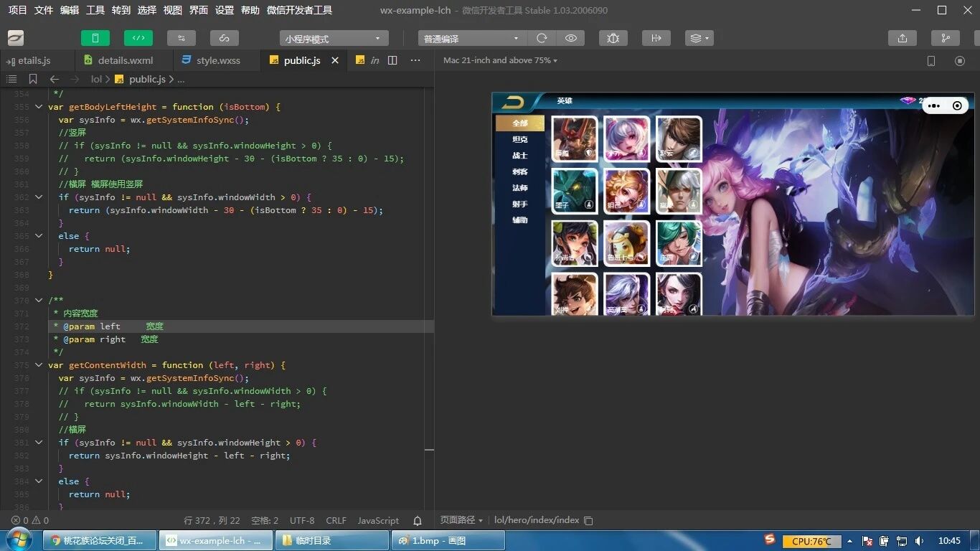The width and height of the screenshot is (980, 551).
Task: Open the editor more actions ellipsis
Action: (415, 60)
